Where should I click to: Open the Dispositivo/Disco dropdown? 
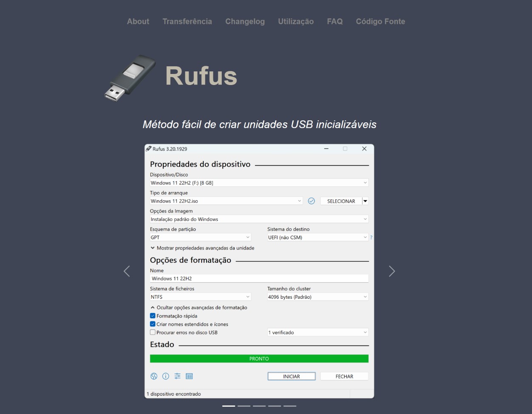pyautogui.click(x=259, y=183)
